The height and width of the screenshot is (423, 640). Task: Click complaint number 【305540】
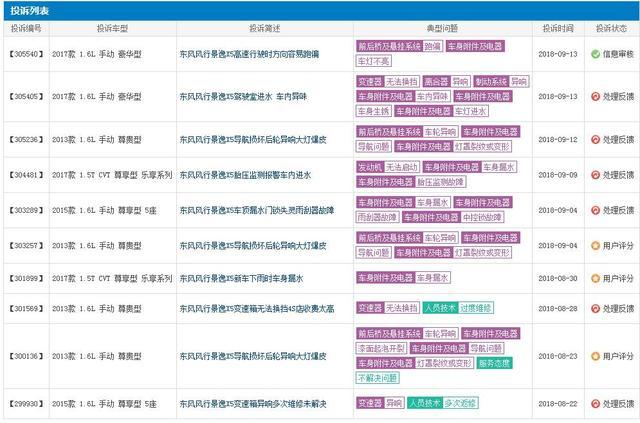coord(26,54)
